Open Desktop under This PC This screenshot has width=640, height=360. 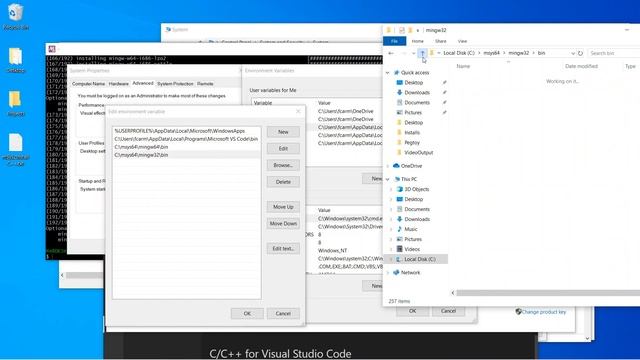click(x=413, y=199)
